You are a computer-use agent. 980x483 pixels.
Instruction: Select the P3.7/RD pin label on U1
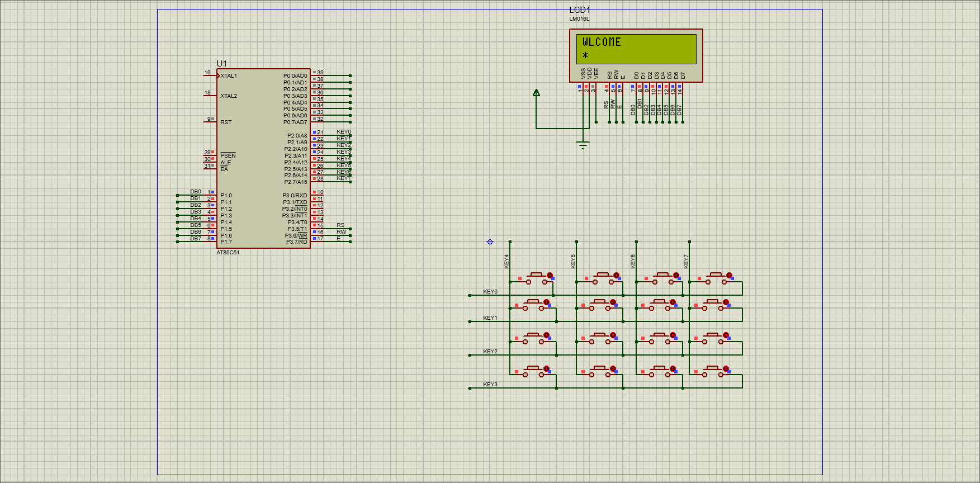[297, 242]
